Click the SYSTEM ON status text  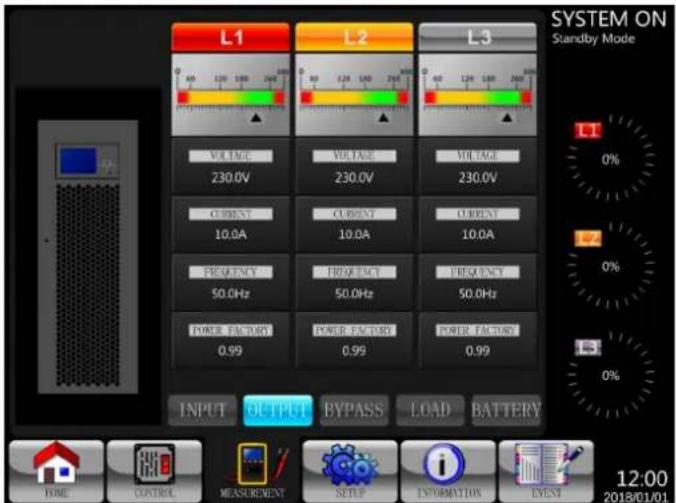(x=609, y=19)
